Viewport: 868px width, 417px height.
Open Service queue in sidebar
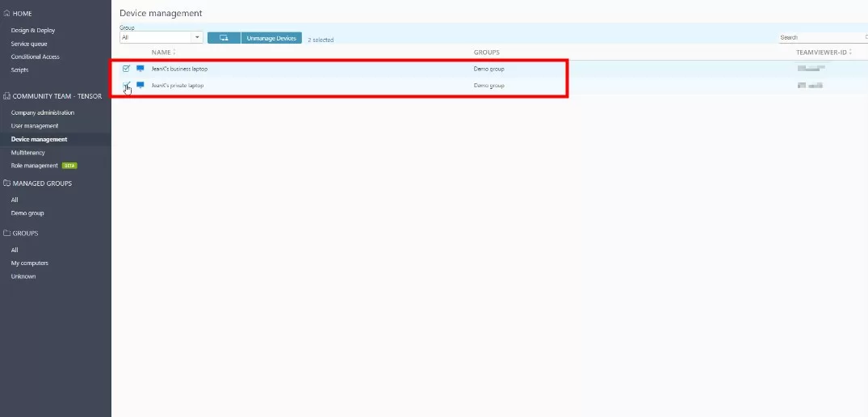click(x=29, y=44)
